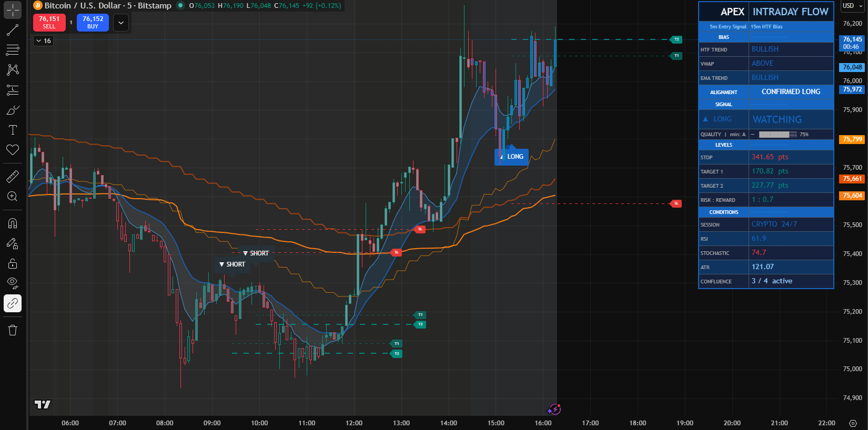868x430 pixels.
Task: Activate the zoom in tool
Action: click(x=13, y=196)
